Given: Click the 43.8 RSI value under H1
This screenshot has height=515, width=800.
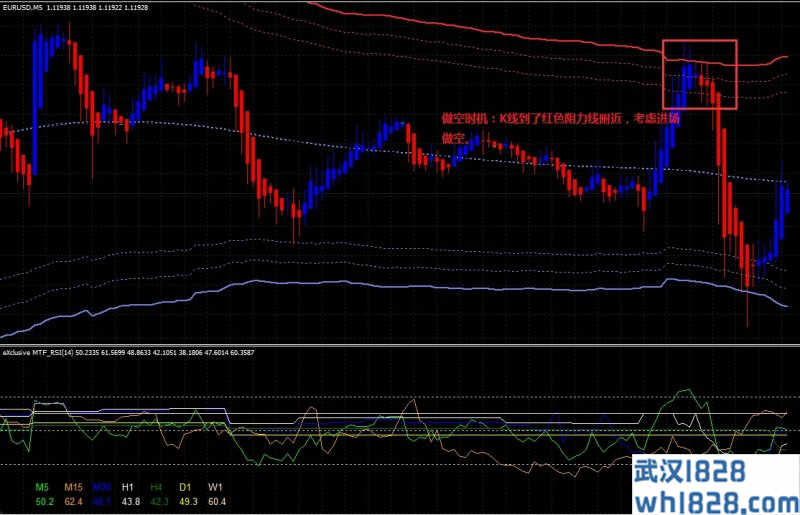Looking at the screenshot, I should click(x=130, y=501).
